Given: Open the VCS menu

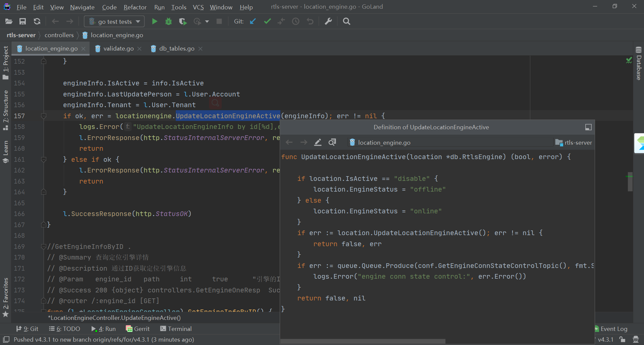Looking at the screenshot, I should coord(198,7).
